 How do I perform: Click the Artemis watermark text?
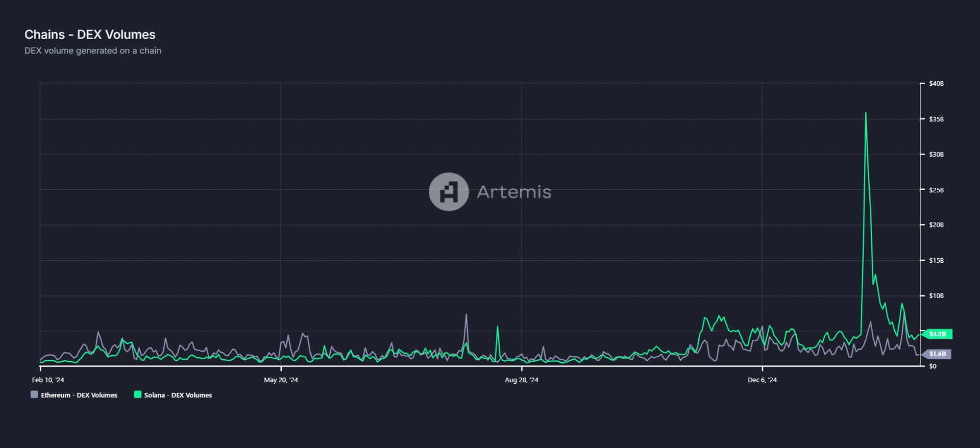point(513,192)
